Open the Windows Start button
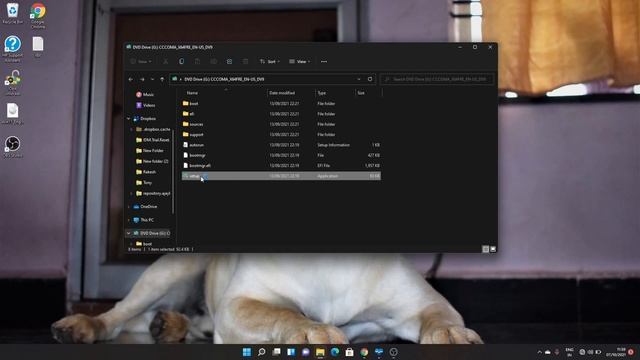 click(x=247, y=352)
